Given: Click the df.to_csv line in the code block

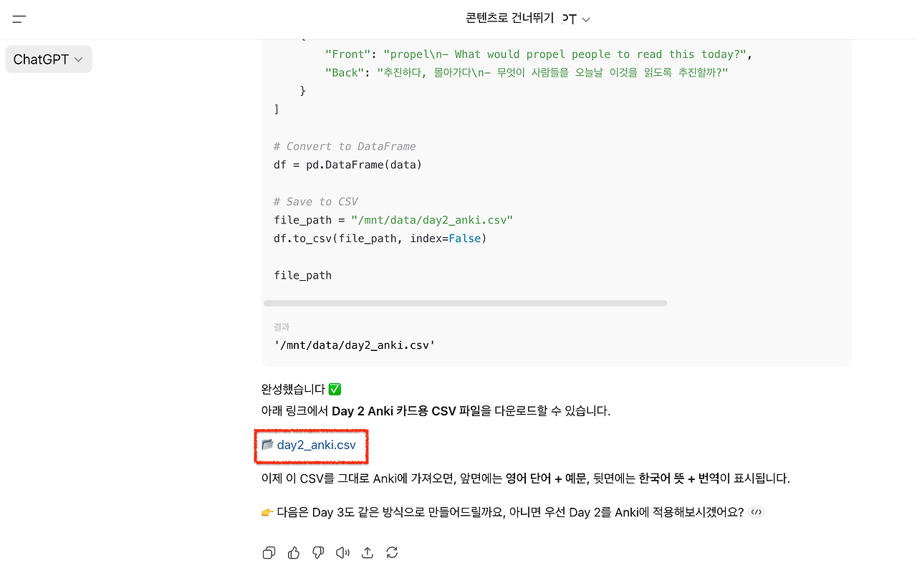Looking at the screenshot, I should tap(380, 238).
